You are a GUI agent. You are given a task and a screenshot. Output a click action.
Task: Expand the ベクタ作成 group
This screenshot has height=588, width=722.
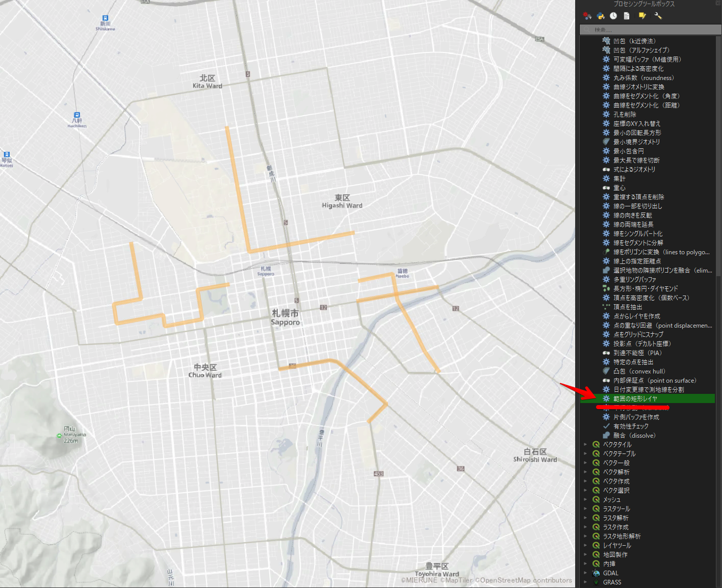click(585, 481)
